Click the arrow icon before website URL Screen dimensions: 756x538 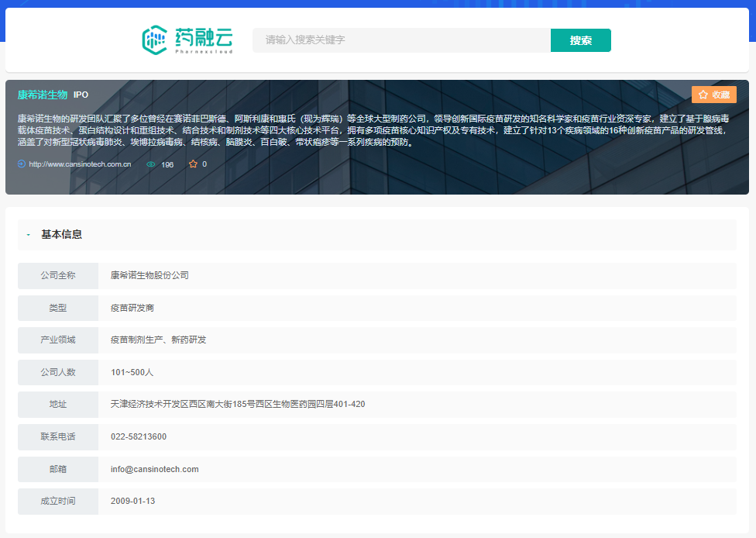pos(22,164)
